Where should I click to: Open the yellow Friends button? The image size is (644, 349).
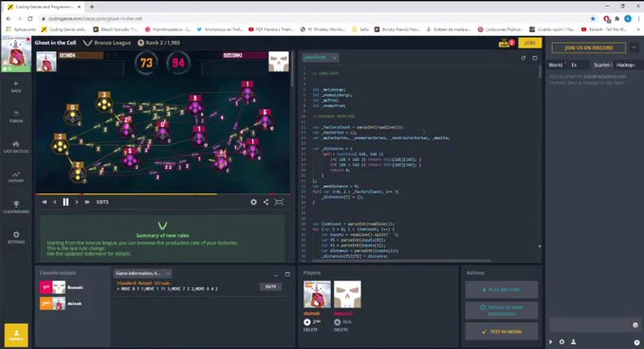[x=16, y=335]
